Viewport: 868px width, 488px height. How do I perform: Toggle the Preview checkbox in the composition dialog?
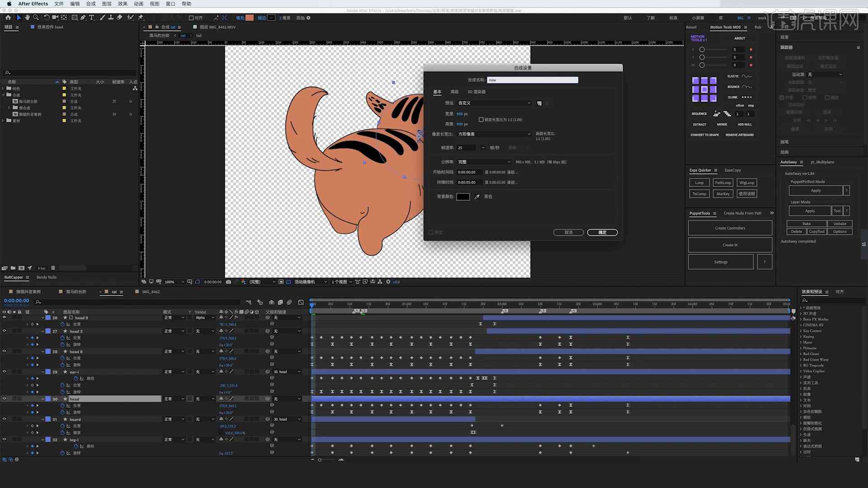[x=431, y=232]
